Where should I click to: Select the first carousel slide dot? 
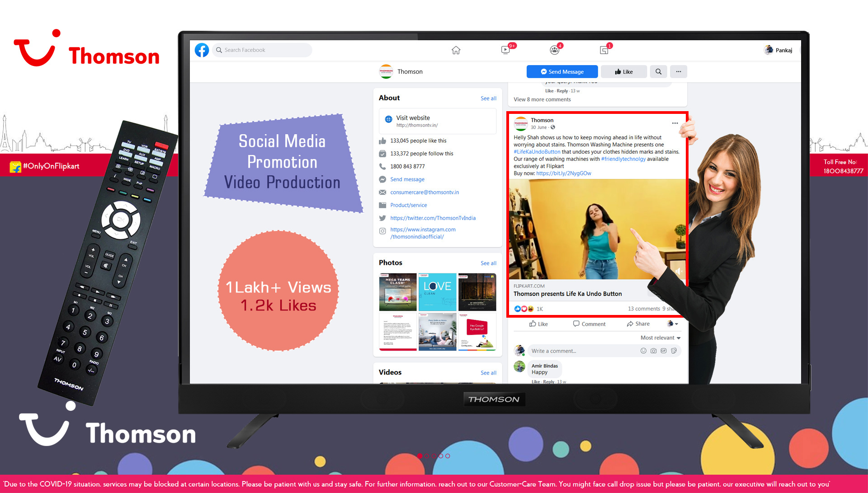pos(420,456)
